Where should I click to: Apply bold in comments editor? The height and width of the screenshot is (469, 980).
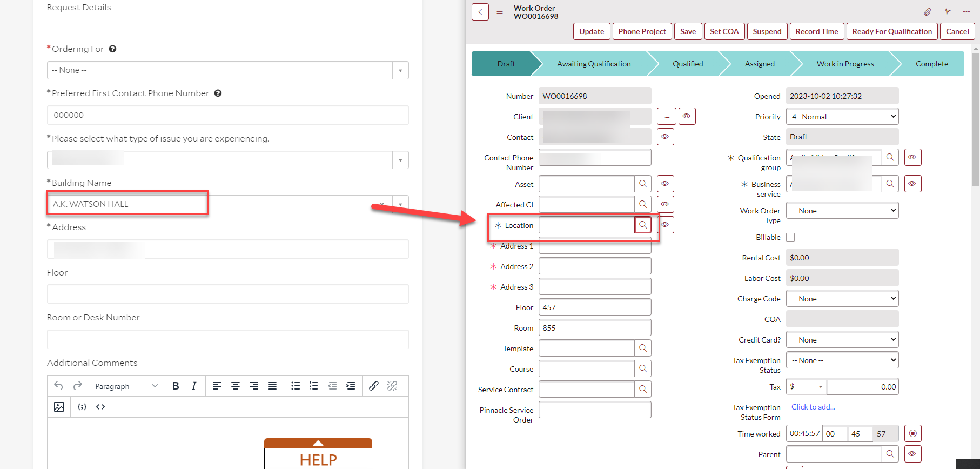point(176,386)
